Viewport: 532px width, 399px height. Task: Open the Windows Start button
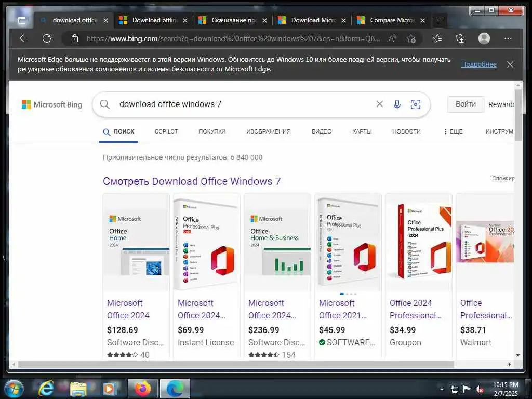click(x=14, y=389)
